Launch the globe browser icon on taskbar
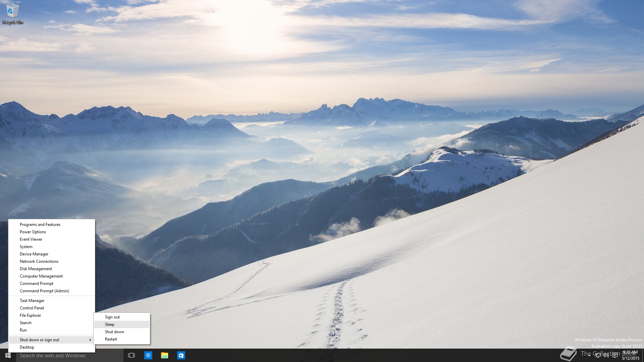Image resolution: width=644 pixels, height=362 pixels. coord(148,355)
